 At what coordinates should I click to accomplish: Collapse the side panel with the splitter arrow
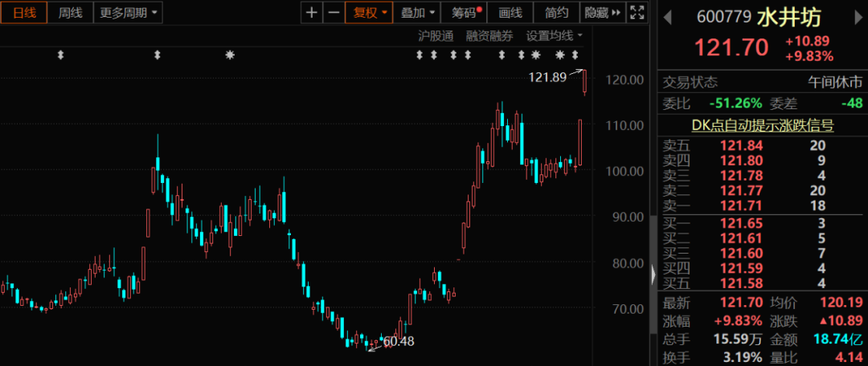pyautogui.click(x=653, y=275)
